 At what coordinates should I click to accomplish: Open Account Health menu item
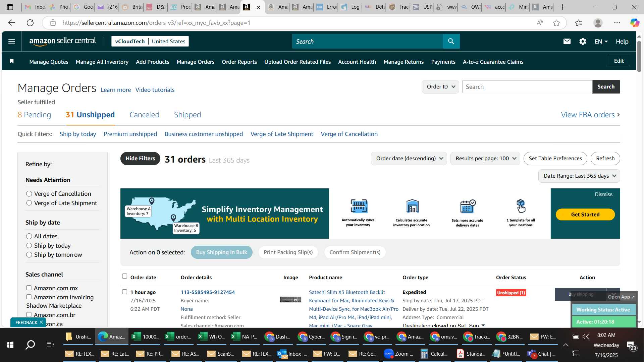click(x=357, y=62)
